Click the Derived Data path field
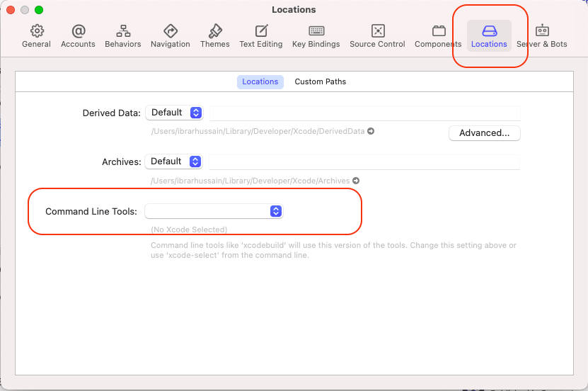The width and height of the screenshot is (588, 391). point(365,113)
